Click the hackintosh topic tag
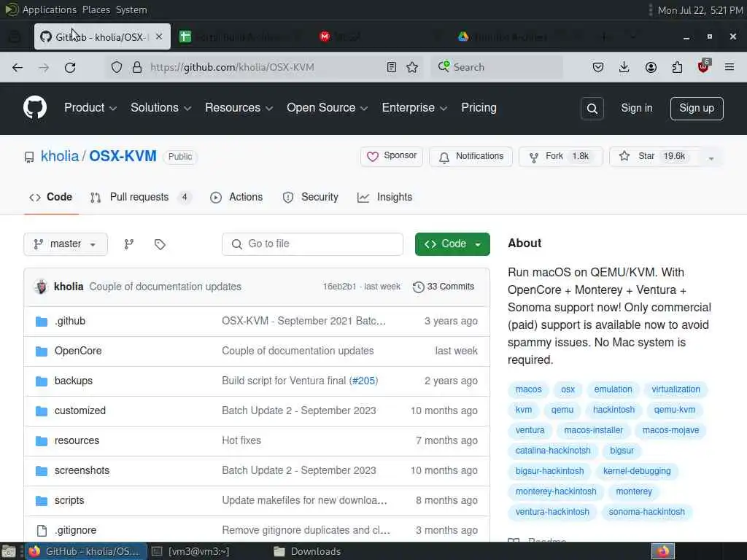Image resolution: width=747 pixels, height=560 pixels. coord(614,410)
